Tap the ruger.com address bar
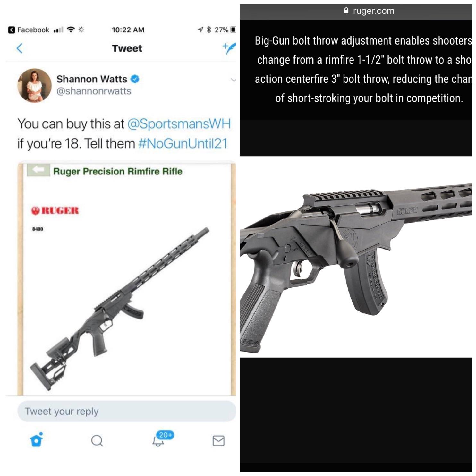This screenshot has height=476, width=476. point(356,11)
